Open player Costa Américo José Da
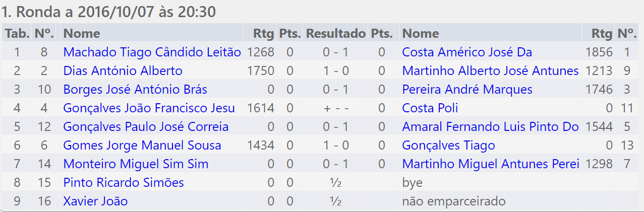The height and width of the screenshot is (212, 644). 467,52
